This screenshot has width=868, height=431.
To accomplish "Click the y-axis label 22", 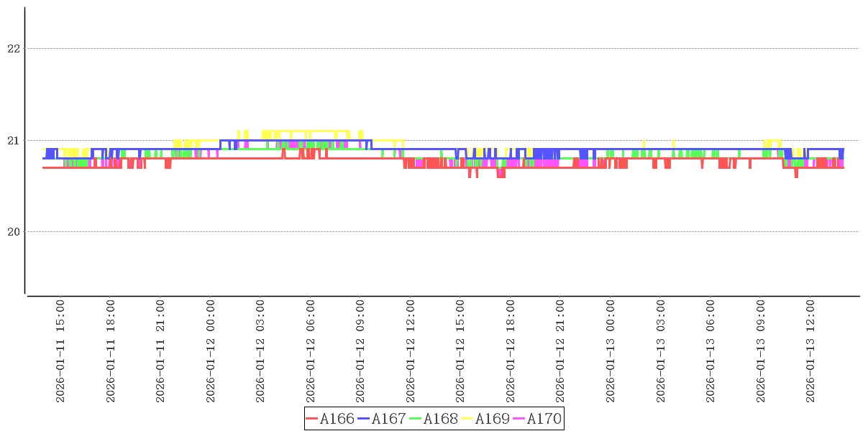I will [13, 49].
